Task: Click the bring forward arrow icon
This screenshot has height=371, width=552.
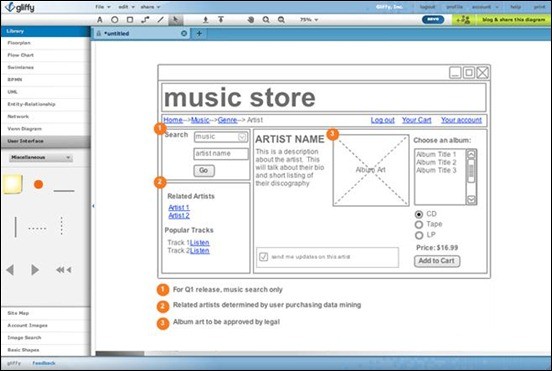Action: click(206, 20)
